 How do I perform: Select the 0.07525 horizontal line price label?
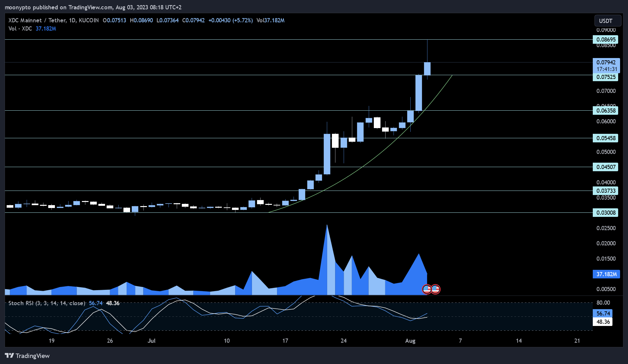[605, 77]
